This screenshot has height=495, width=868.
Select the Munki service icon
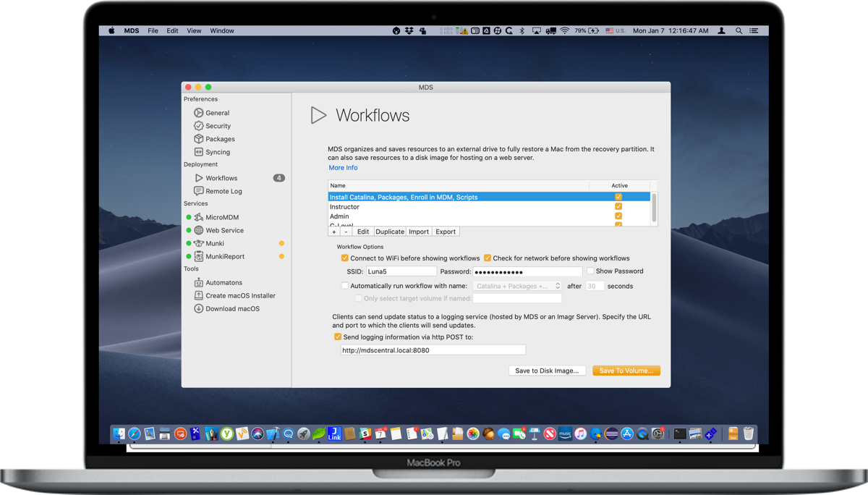198,243
